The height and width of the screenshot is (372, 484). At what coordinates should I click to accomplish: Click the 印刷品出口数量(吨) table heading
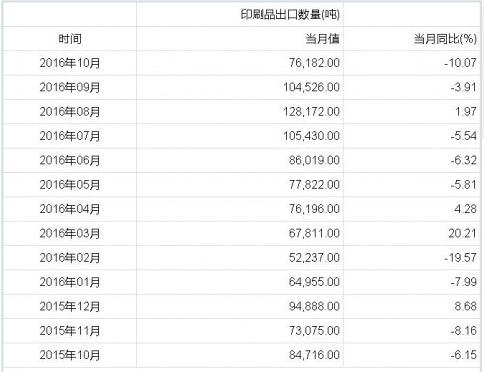tap(290, 15)
